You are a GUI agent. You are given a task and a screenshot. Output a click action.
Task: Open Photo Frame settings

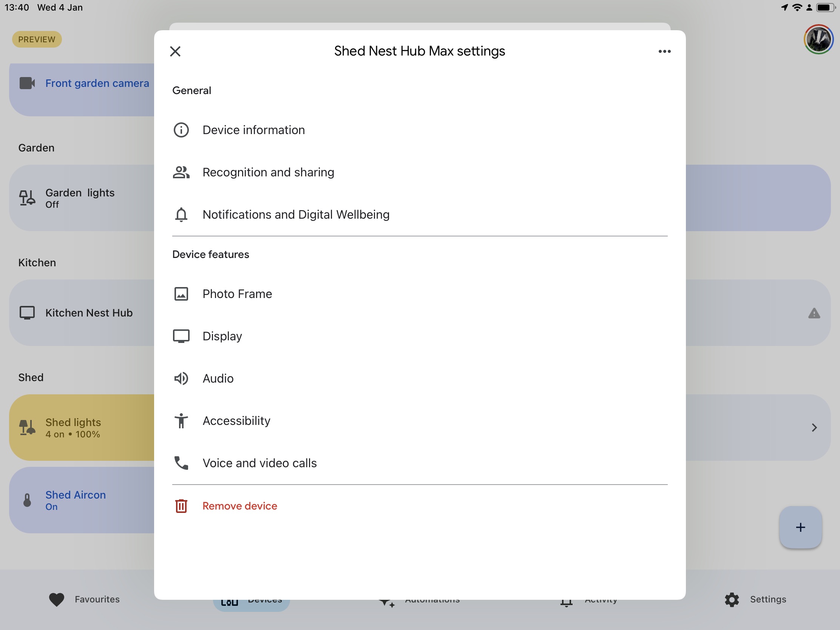(x=420, y=294)
